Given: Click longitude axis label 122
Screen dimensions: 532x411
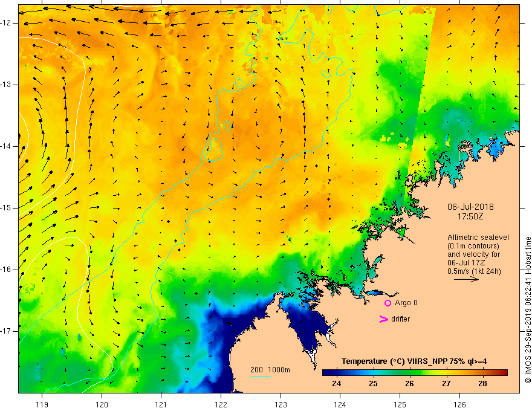Looking at the screenshot, I should 221,404.
